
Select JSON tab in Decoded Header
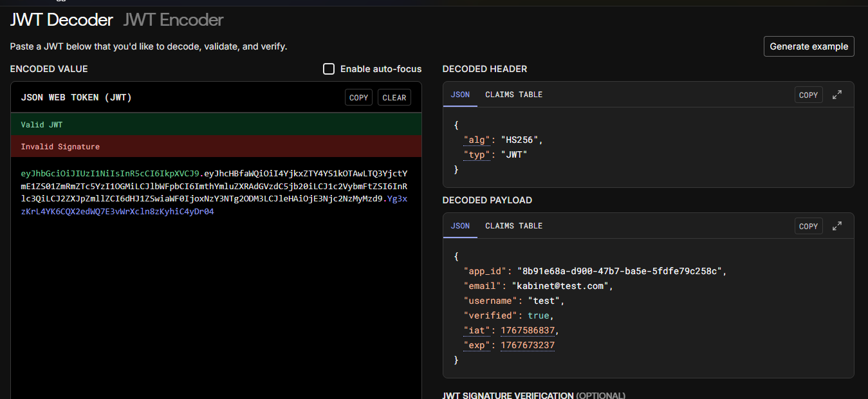click(460, 95)
